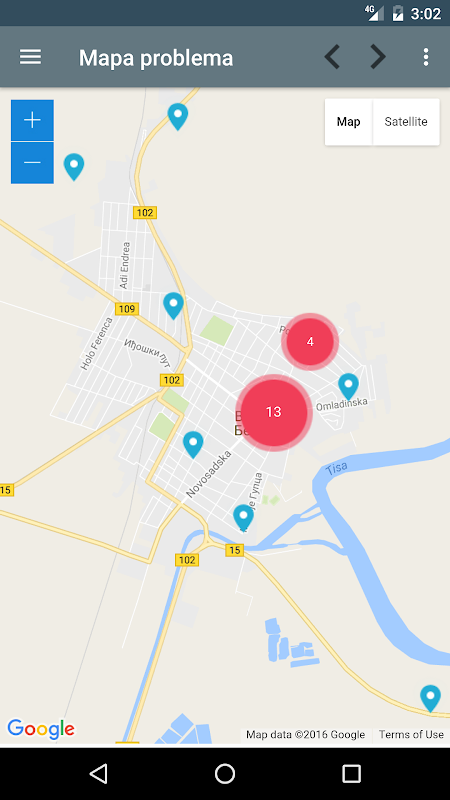This screenshot has width=450, height=800.
Task: Click the Google logo on the map
Action: click(41, 729)
